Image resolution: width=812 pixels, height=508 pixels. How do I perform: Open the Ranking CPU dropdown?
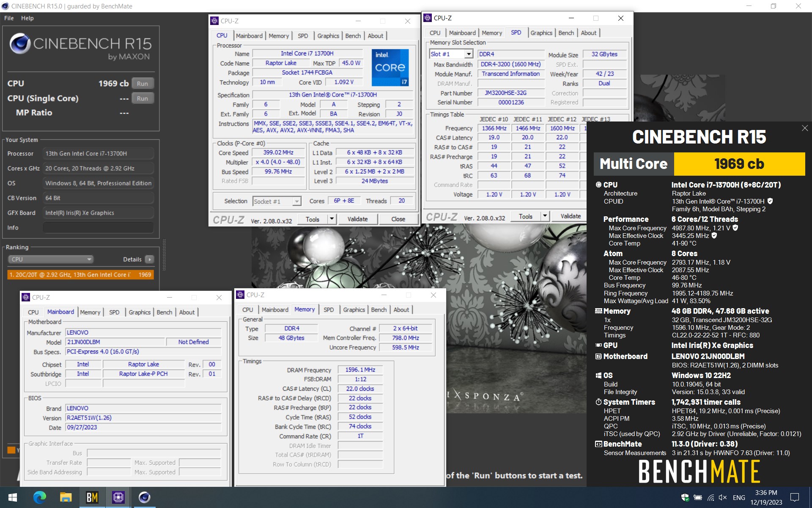(x=50, y=259)
